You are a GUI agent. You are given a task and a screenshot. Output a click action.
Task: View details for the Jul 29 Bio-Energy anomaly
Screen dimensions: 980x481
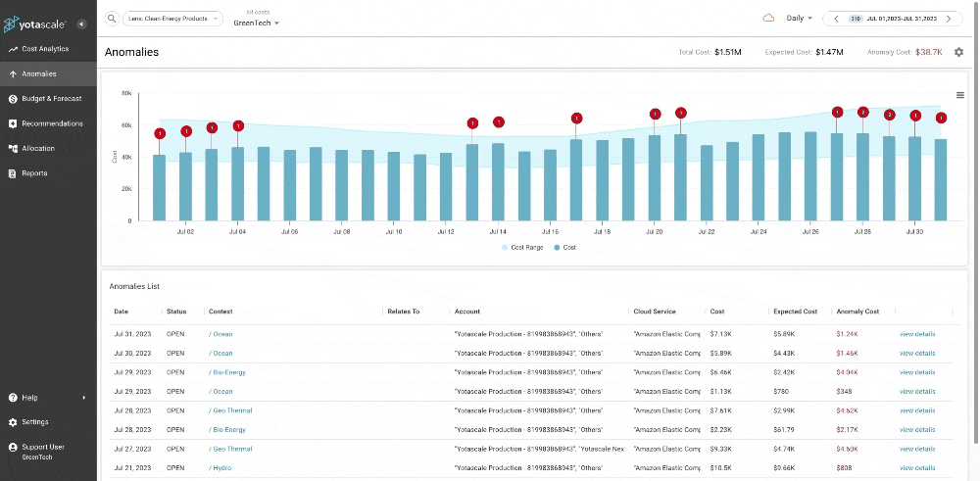pos(917,372)
